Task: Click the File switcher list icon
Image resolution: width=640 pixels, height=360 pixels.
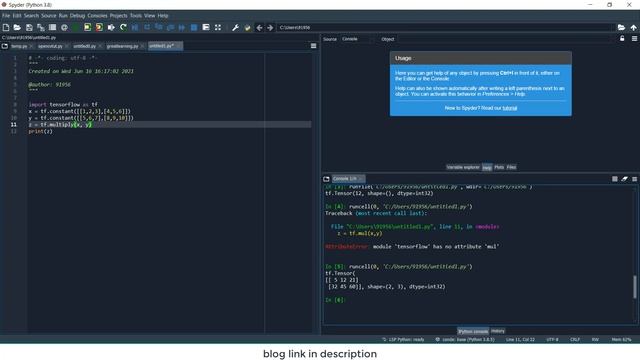Action: [x=52, y=27]
